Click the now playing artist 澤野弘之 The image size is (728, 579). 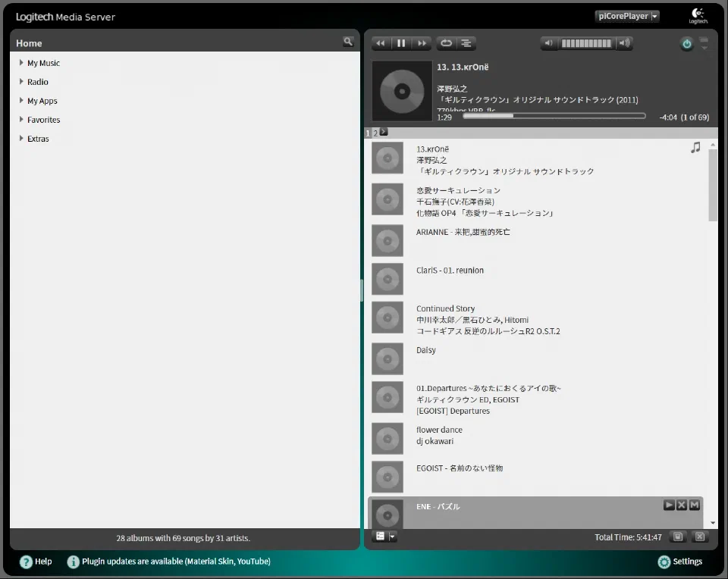452,89
